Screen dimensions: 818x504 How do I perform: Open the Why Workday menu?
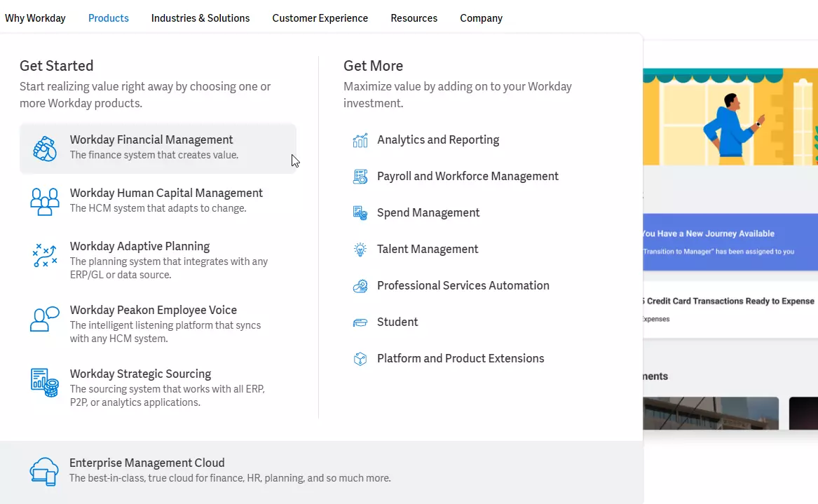pos(36,18)
